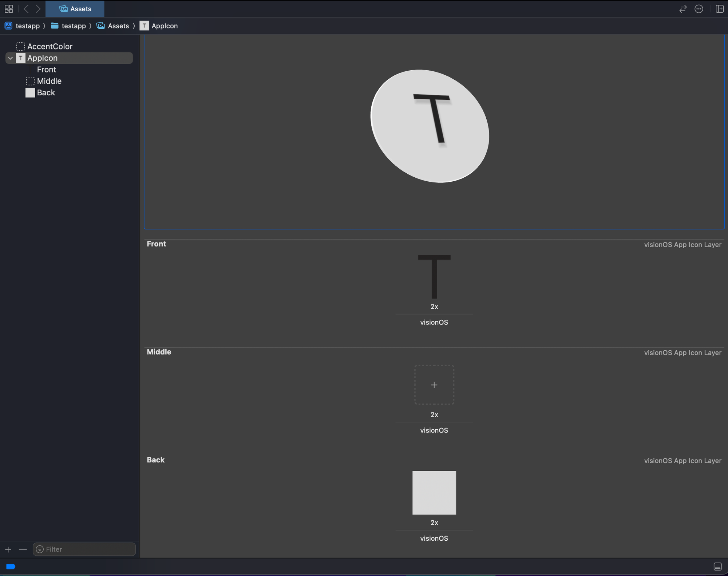
Task: Open the Assets breadcrumb dropdown
Action: (118, 26)
